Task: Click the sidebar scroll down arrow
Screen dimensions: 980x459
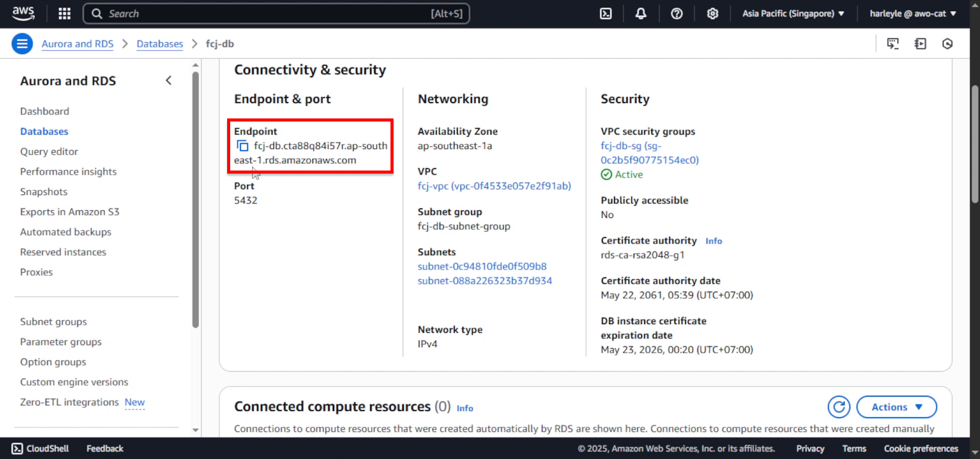Action: 195,430
